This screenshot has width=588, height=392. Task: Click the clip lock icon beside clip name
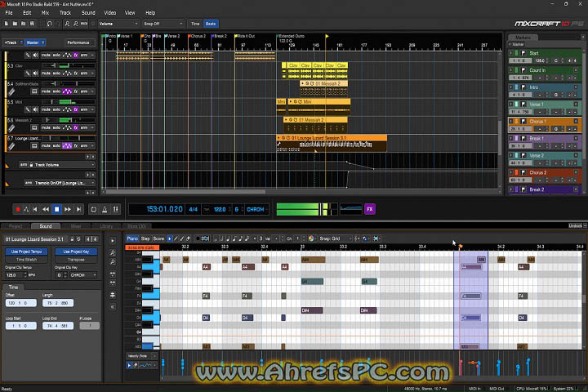pos(72,239)
